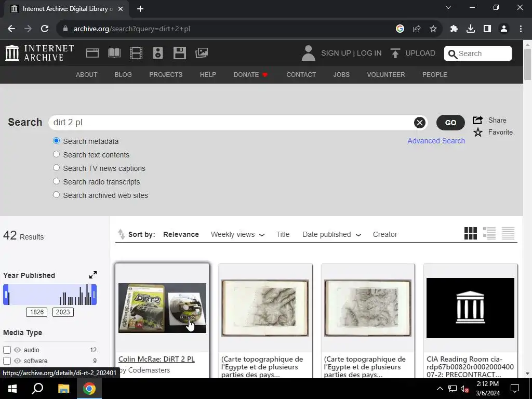Switch to compact list view
The image size is (532, 399).
pos(508,233)
